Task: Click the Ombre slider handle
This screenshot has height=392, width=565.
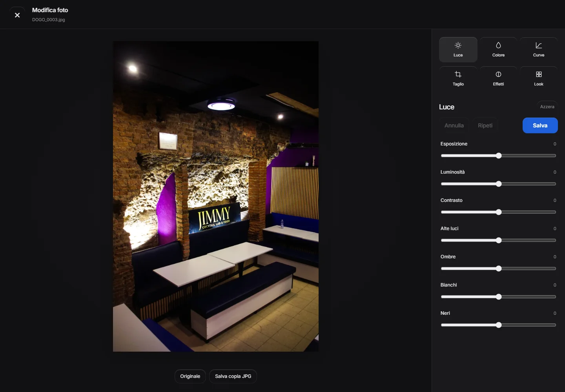Action: pos(499,269)
